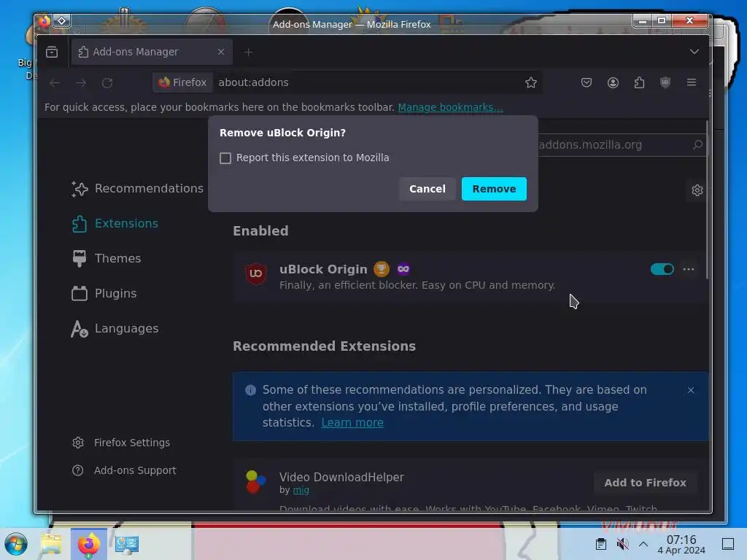Click the taskbar clock showing 07:16
Image resolution: width=747 pixels, height=560 pixels.
tap(681, 544)
